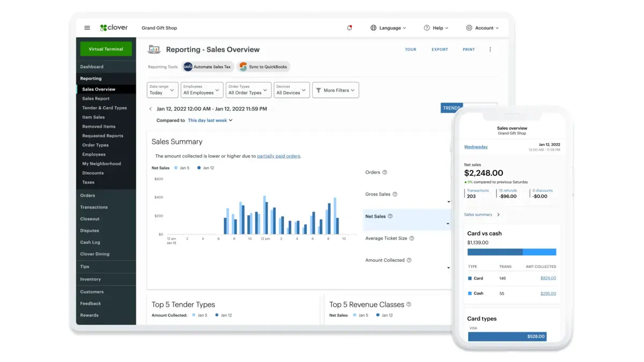This screenshot has width=644, height=362.
Task: Click the help icon beside Net Sales
Action: coord(390,216)
